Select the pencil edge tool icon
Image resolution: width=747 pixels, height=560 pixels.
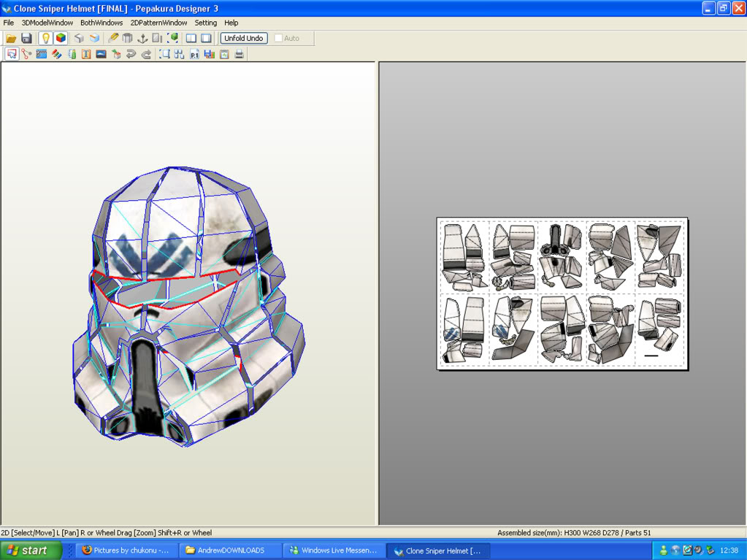point(113,38)
